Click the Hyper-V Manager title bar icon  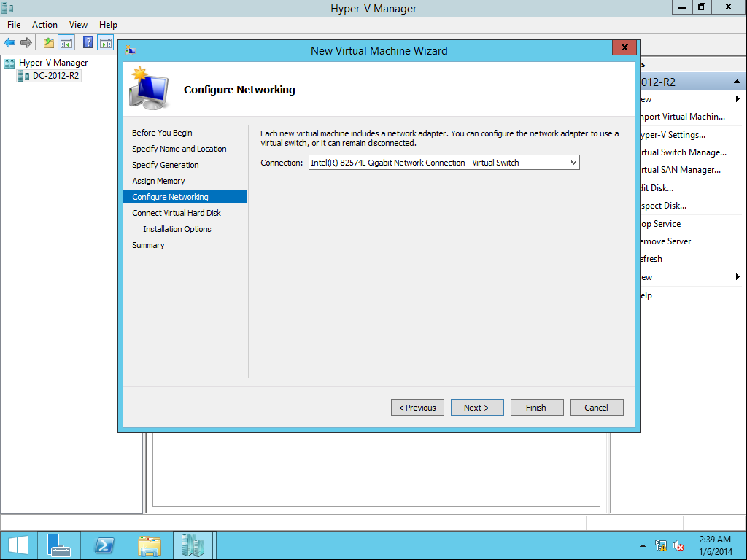tap(7, 8)
